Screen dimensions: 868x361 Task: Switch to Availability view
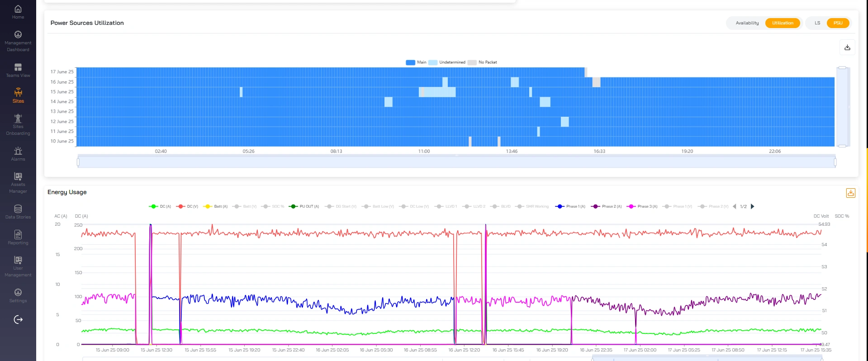point(747,23)
